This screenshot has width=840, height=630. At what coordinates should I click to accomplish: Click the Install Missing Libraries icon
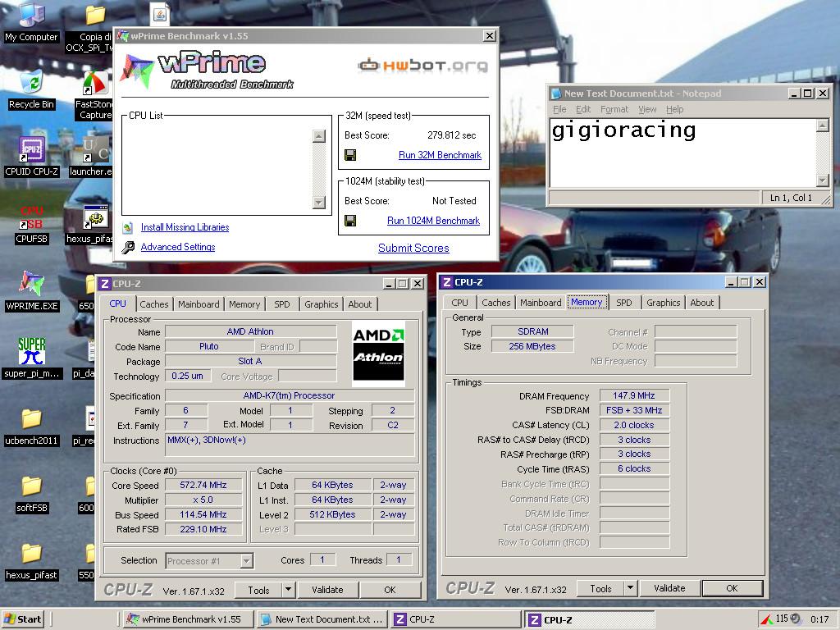127,228
